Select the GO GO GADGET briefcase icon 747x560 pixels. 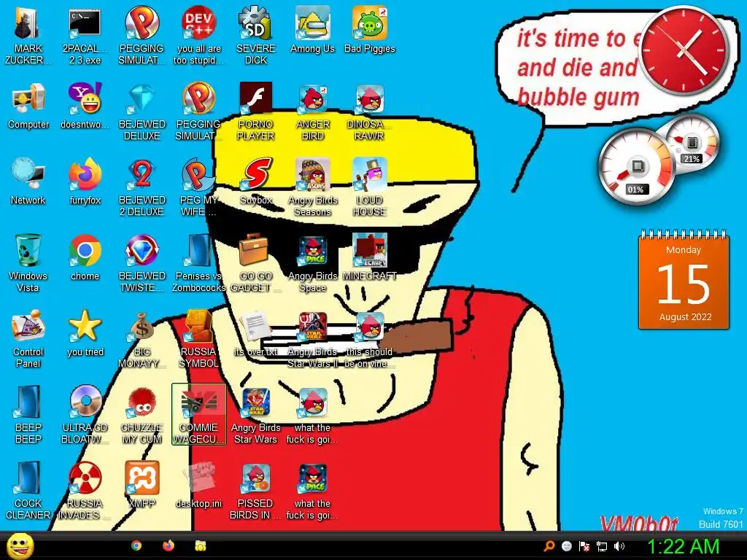click(256, 262)
